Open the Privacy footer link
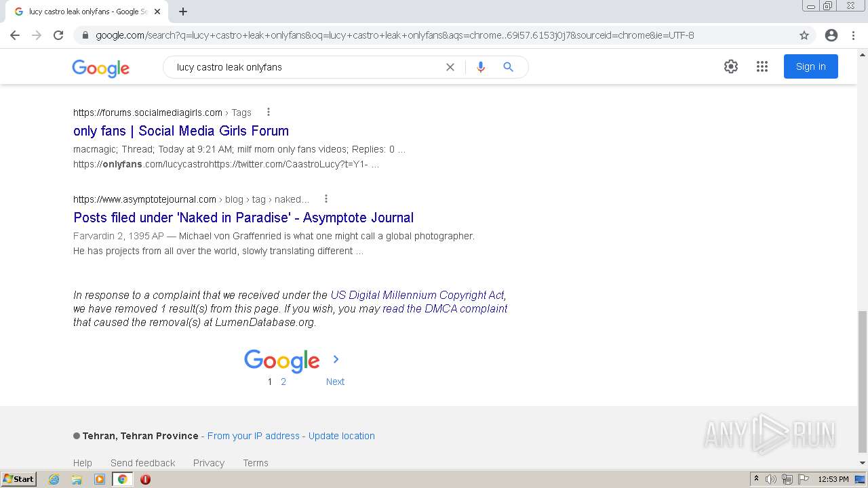This screenshot has height=488, width=868. coord(209,463)
